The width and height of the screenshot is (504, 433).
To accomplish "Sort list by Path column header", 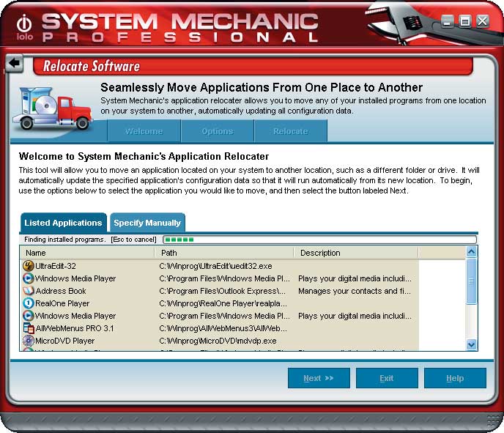I will click(x=224, y=253).
